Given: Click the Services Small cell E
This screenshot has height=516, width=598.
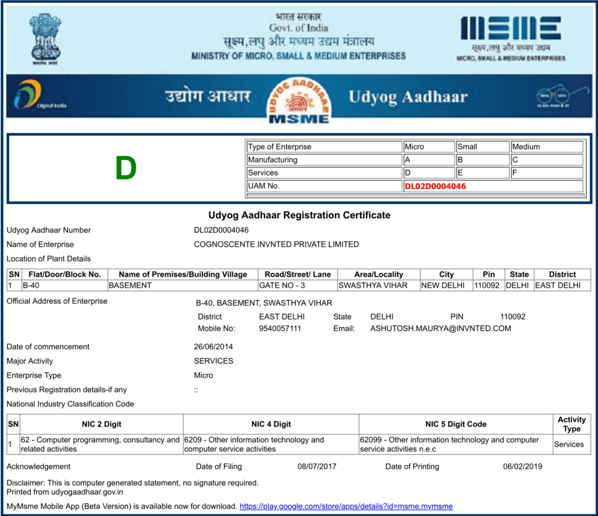Looking at the screenshot, I should click(482, 173).
